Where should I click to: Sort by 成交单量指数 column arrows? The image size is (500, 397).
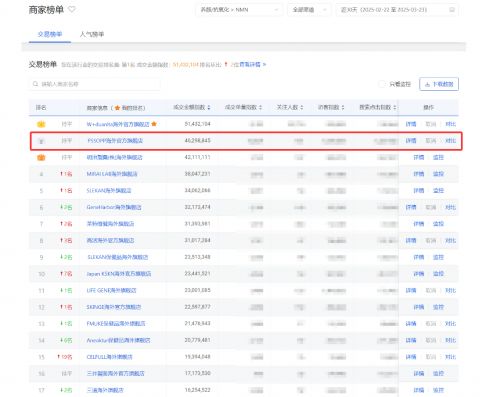coord(260,107)
